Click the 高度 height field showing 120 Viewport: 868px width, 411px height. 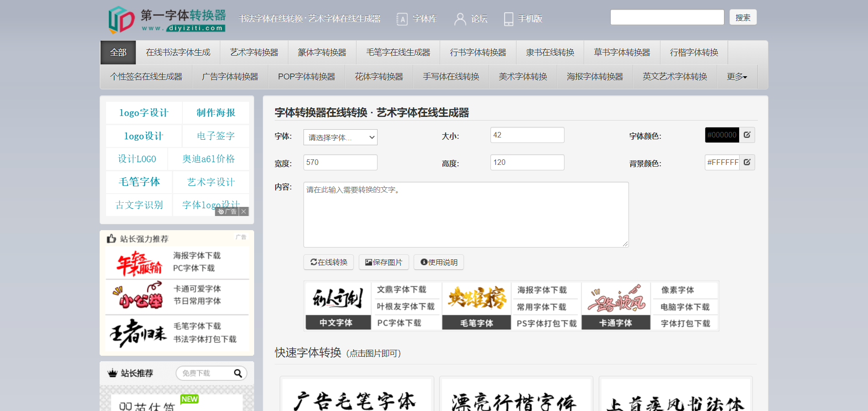(x=527, y=163)
